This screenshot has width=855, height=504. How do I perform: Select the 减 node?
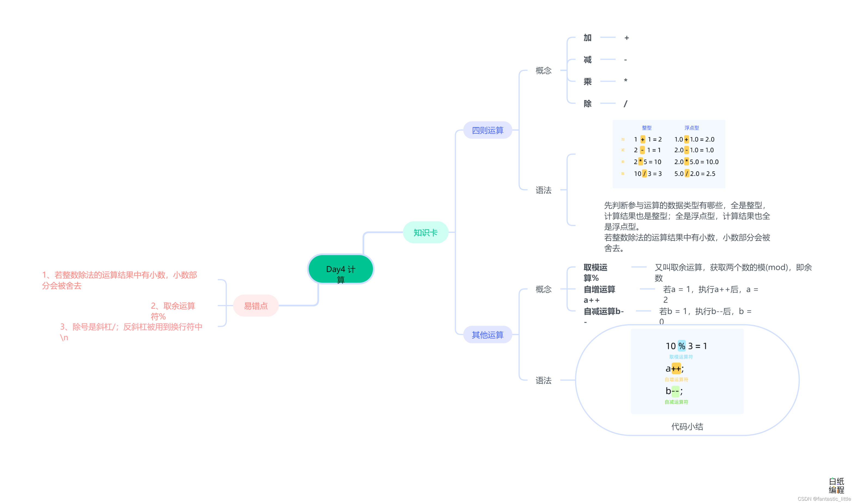pyautogui.click(x=588, y=60)
